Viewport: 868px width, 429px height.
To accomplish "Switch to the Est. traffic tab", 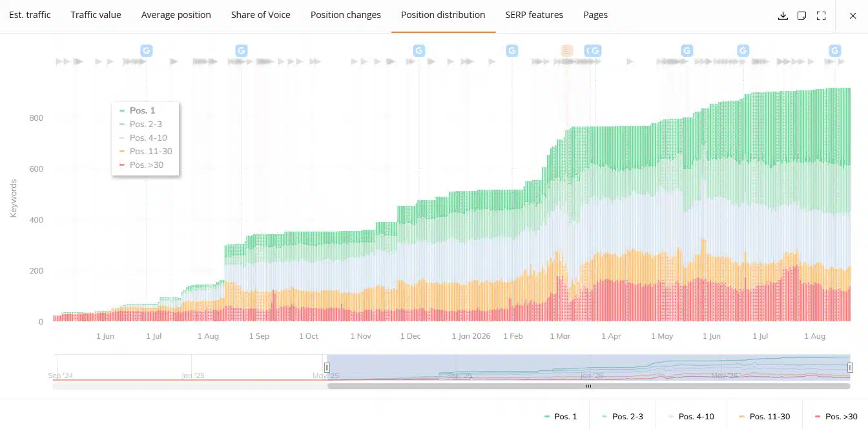I will (30, 15).
